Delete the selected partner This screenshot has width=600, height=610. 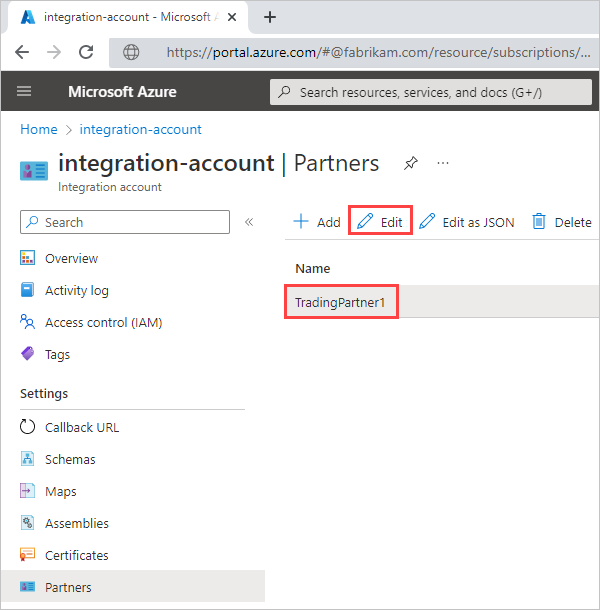561,222
